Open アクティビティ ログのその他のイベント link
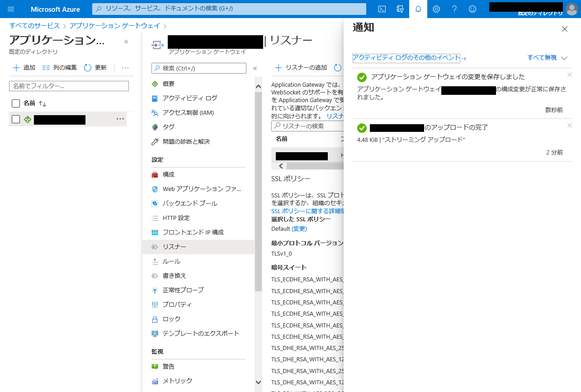This screenshot has width=581, height=392. [406, 58]
